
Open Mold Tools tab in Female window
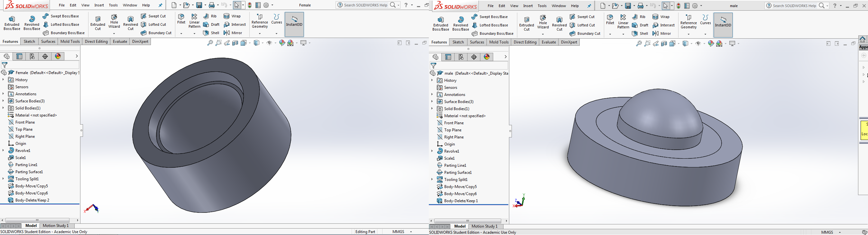coord(70,42)
